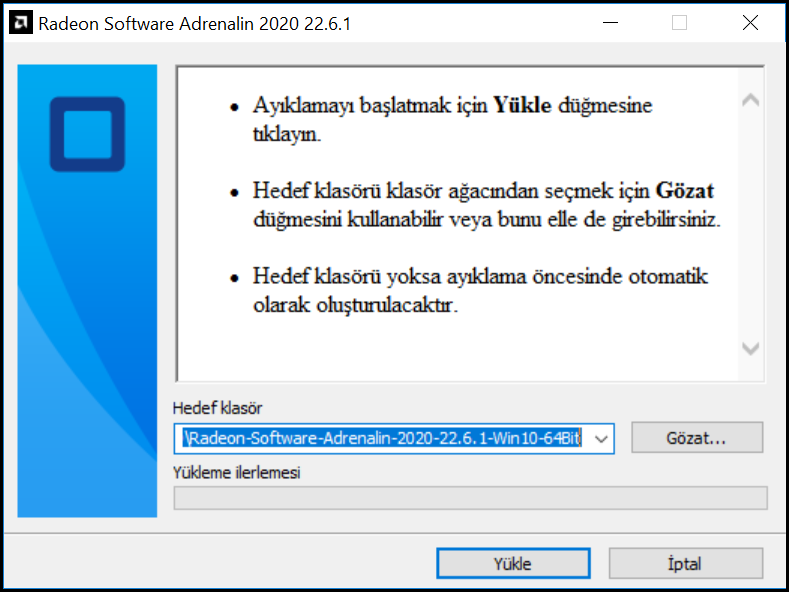Close the installer with the X button

click(x=750, y=23)
